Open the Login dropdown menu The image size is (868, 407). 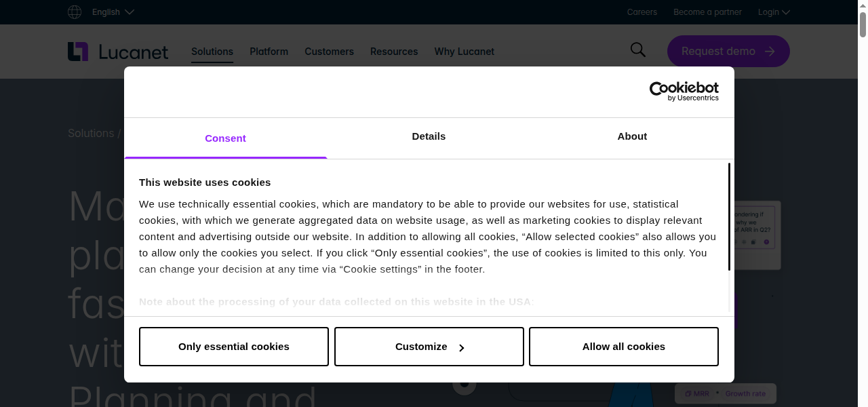tap(774, 12)
